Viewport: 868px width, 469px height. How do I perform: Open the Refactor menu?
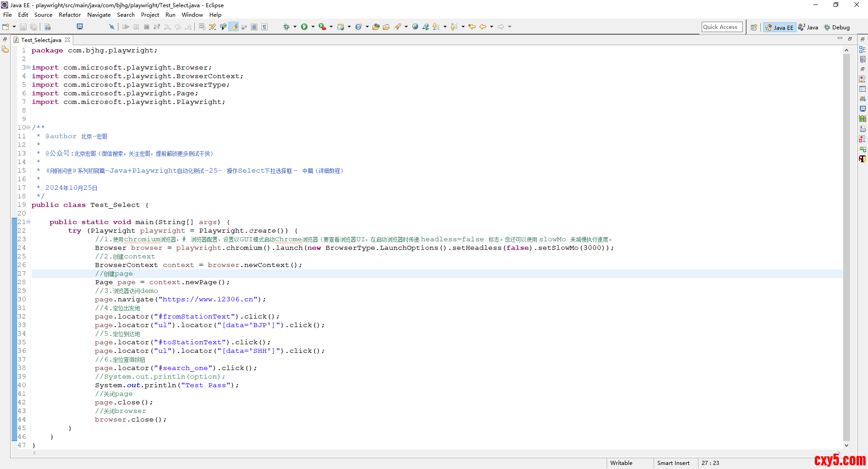(x=70, y=15)
